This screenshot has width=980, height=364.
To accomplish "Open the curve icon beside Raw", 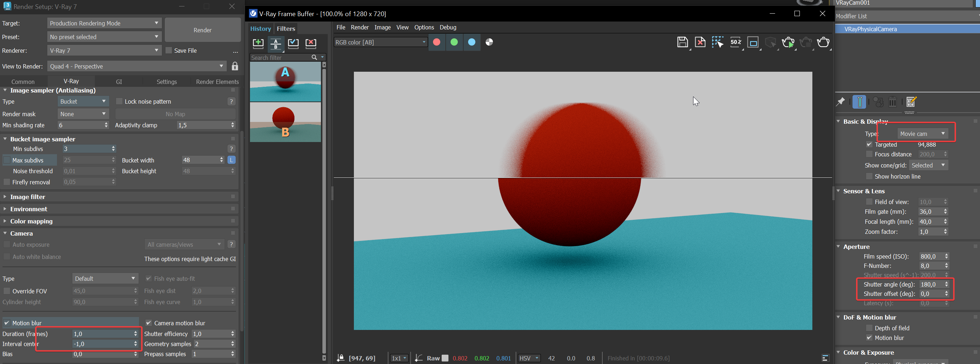I will tap(418, 358).
